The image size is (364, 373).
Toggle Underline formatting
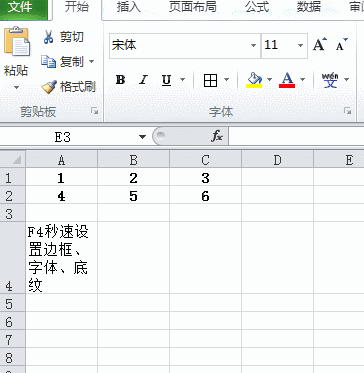[x=166, y=80]
